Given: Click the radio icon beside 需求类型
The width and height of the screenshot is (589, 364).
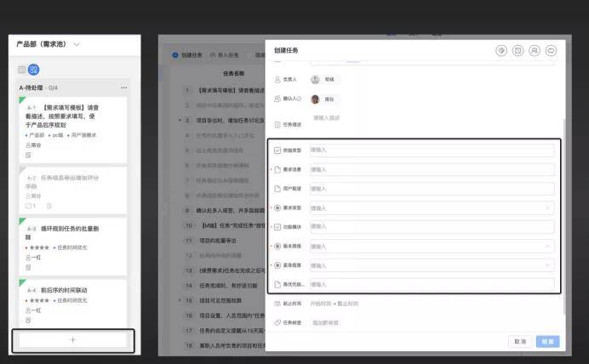Looking at the screenshot, I should pos(277,208).
